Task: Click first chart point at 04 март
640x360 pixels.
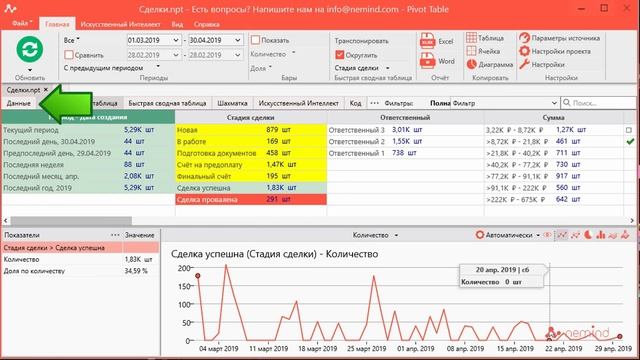Action: pos(198,276)
